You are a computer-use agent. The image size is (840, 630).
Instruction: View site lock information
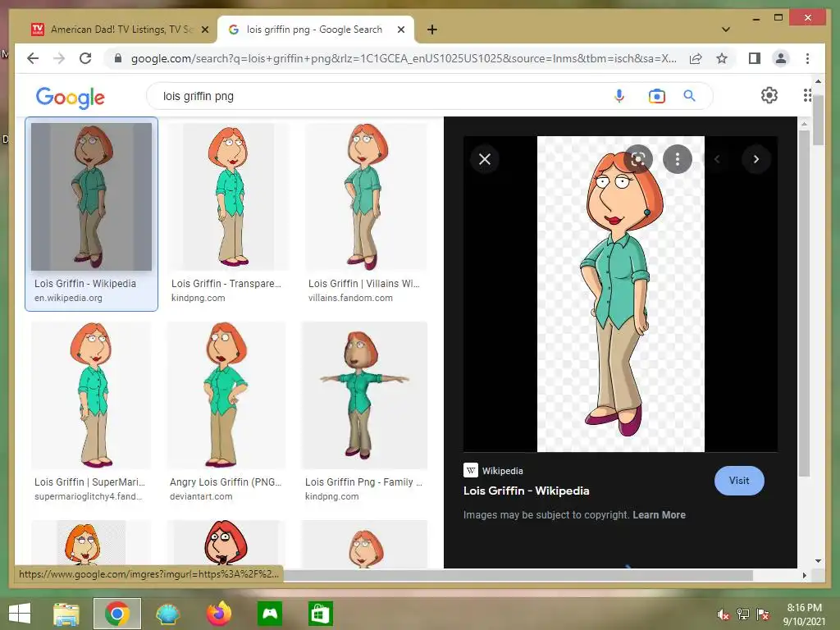[118, 58]
